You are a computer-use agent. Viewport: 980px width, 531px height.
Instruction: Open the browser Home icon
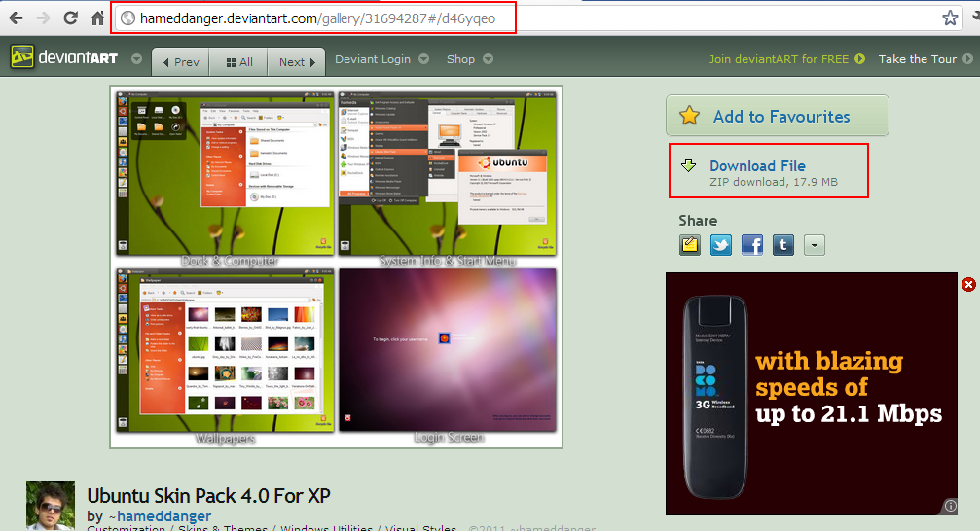[x=97, y=18]
